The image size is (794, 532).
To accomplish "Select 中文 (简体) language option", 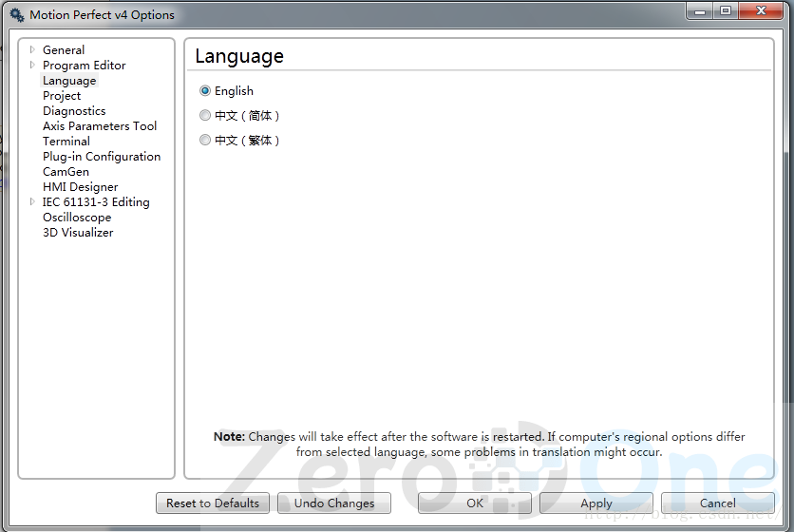I will tap(205, 116).
